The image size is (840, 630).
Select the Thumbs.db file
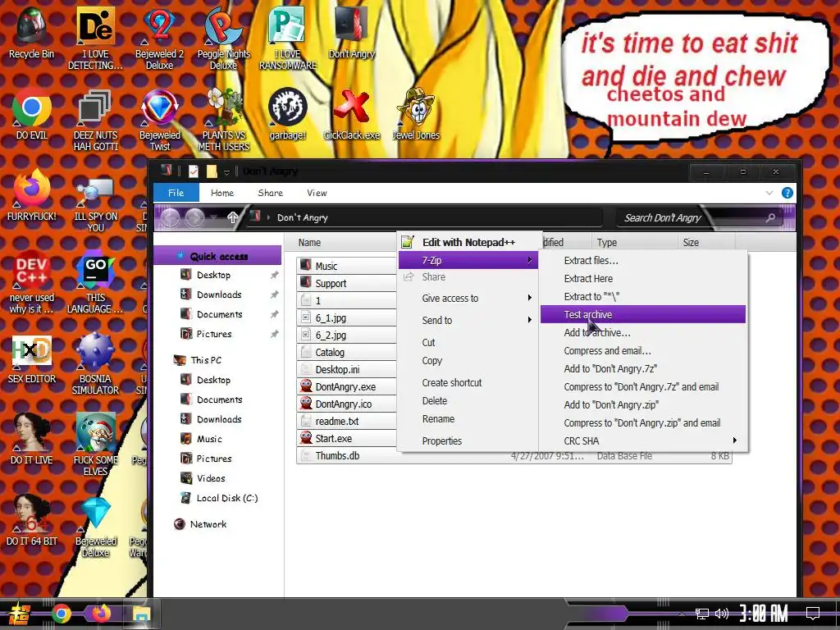(514, 455)
